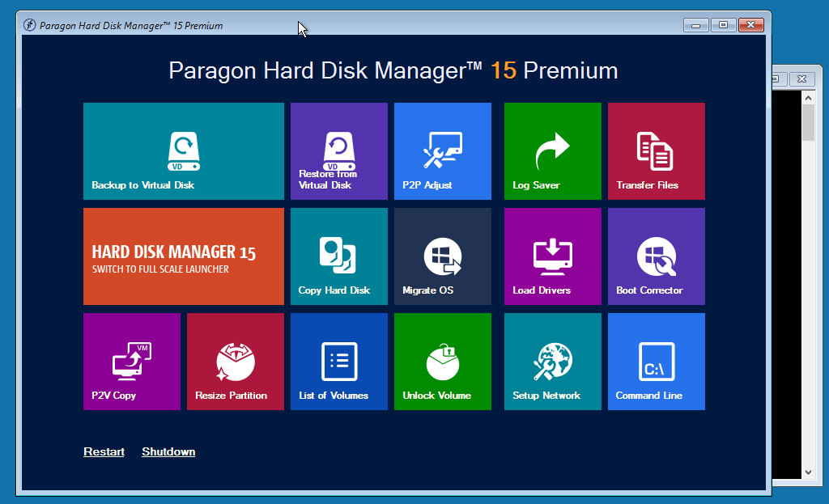This screenshot has height=504, width=829.
Task: Open the Transfer Files tile
Action: (x=656, y=151)
